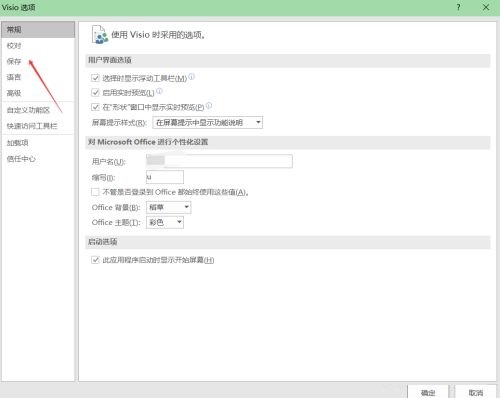The width and height of the screenshot is (500, 398).
Task: Click the help question mark icon
Action: (459, 7)
